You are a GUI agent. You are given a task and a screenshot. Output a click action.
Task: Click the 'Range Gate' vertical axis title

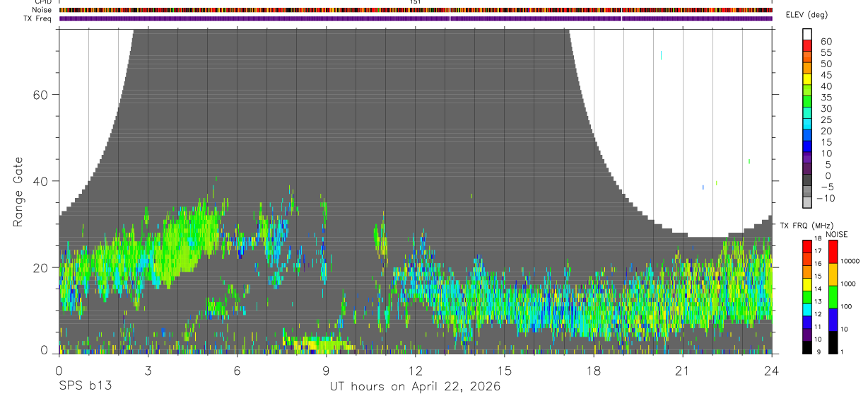[18, 192]
